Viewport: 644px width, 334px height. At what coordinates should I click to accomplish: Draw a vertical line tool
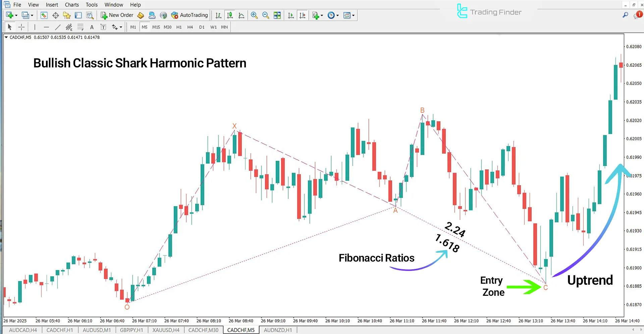click(x=35, y=27)
